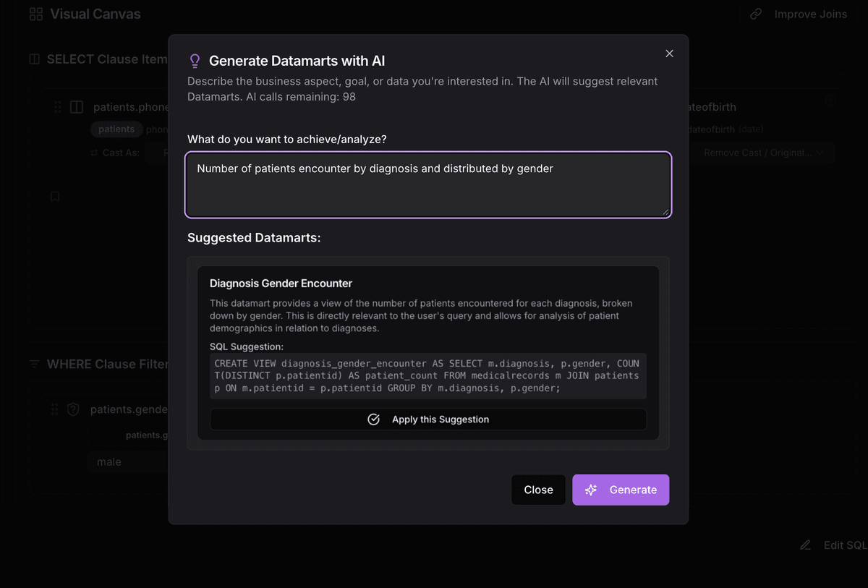Click the Visual Canvas grid icon
868x588 pixels.
tap(35, 13)
